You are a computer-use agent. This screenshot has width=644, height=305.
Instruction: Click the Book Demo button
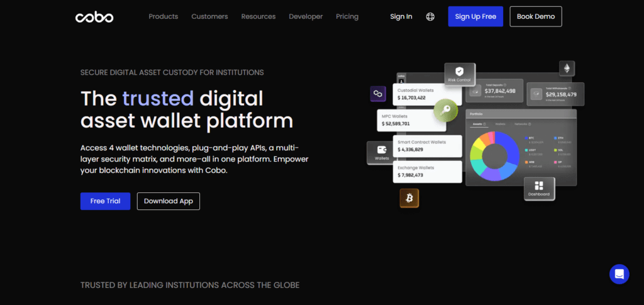(536, 16)
